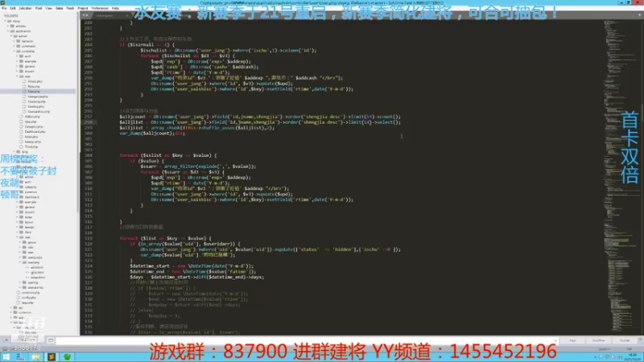Viewport: 644px width, 362px height.
Task: Open the second taskbar icon beside Start
Action: click(x=20, y=357)
